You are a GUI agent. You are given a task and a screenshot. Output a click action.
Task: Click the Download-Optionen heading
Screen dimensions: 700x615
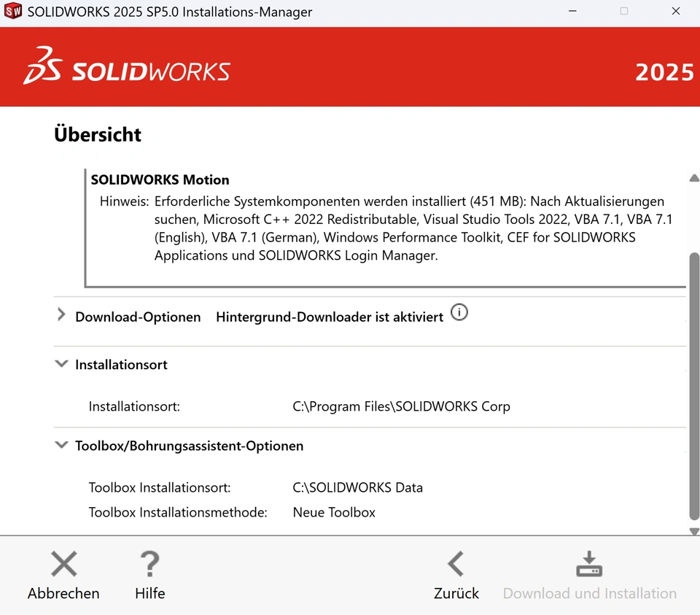[138, 317]
